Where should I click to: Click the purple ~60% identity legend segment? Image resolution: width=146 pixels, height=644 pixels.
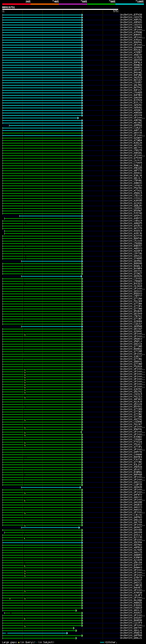pyautogui.click(x=73, y=4)
